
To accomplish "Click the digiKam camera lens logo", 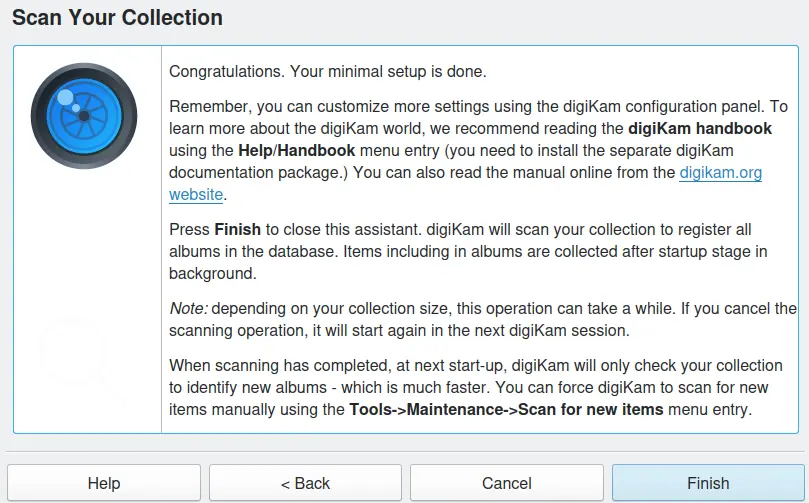I will point(84,116).
